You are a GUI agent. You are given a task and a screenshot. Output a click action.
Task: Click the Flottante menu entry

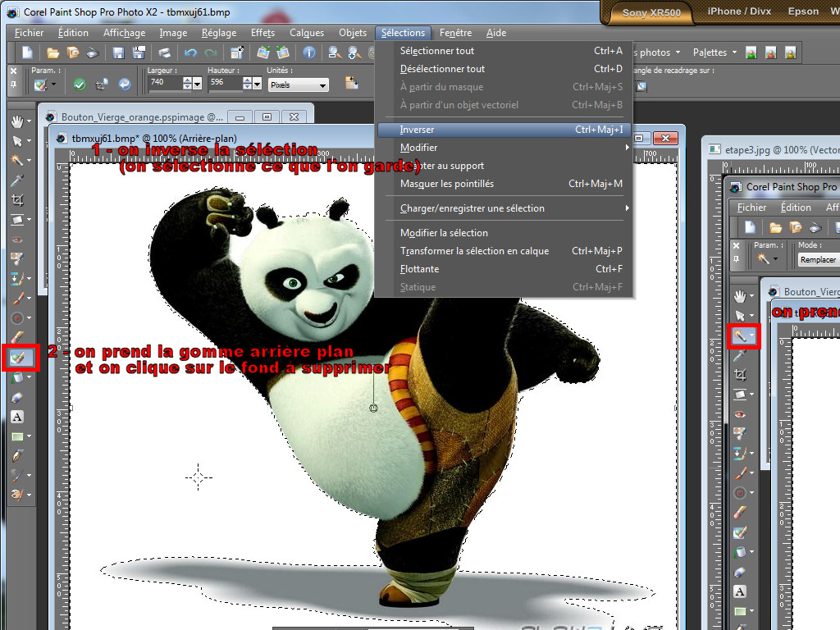[x=504, y=269]
